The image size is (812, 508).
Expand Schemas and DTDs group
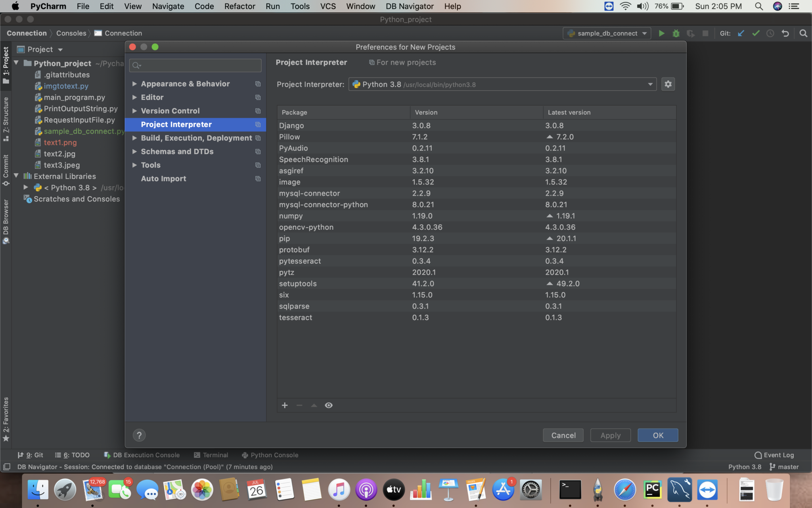click(134, 151)
